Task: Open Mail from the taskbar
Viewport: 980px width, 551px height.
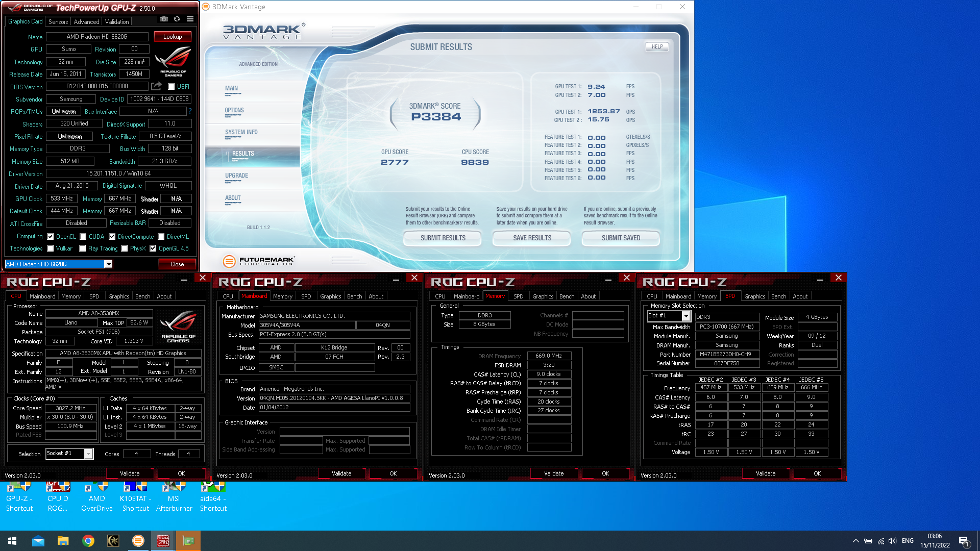Action: click(38, 541)
